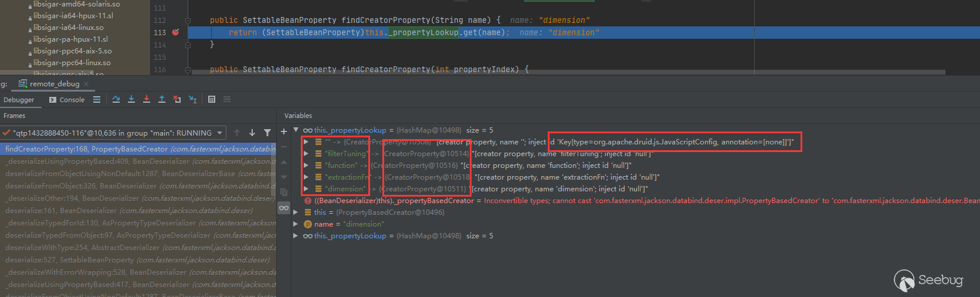Close the remote_debug tab

click(86, 84)
